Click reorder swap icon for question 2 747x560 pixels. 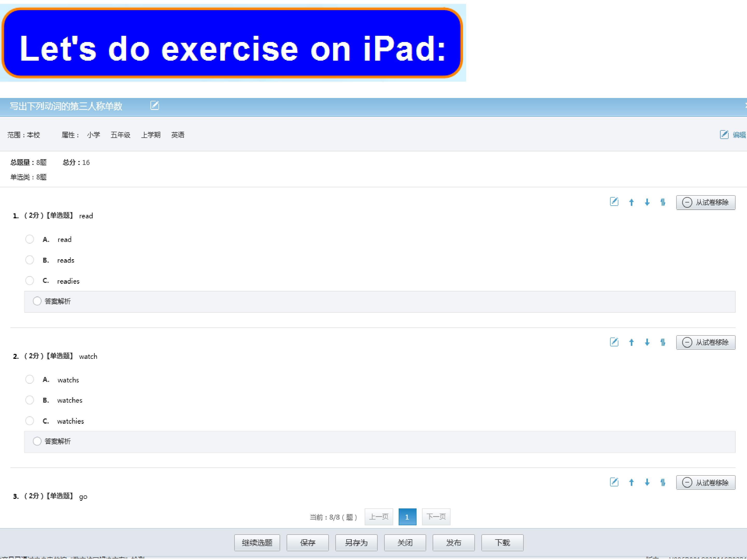point(663,342)
